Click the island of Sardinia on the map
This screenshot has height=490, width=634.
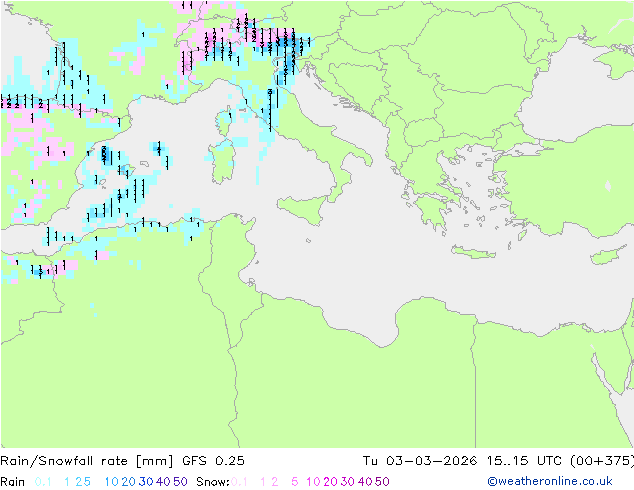(x=222, y=161)
